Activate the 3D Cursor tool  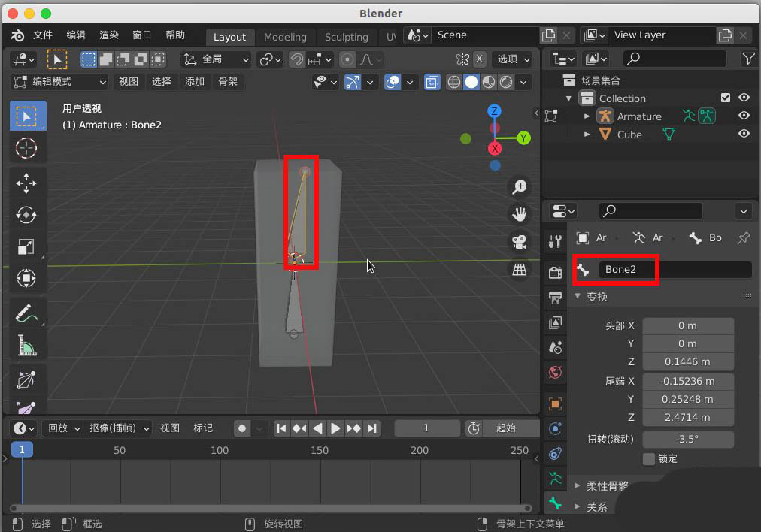26,148
